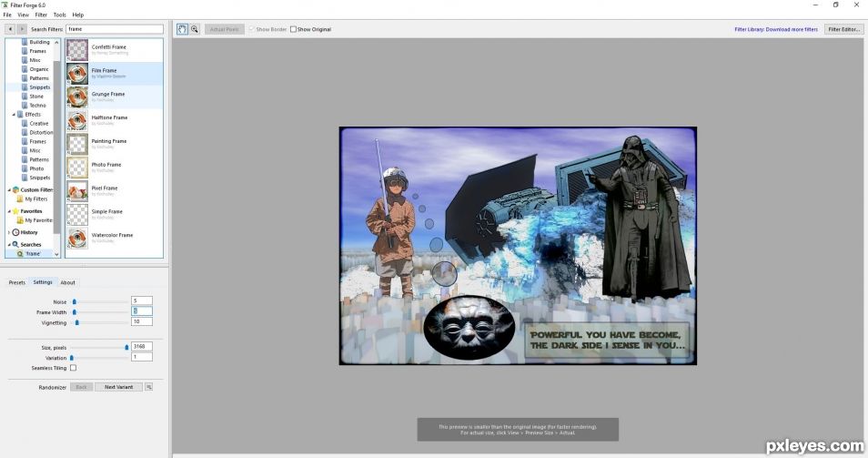
Task: Open the Distortion folder icon
Action: tap(25, 132)
